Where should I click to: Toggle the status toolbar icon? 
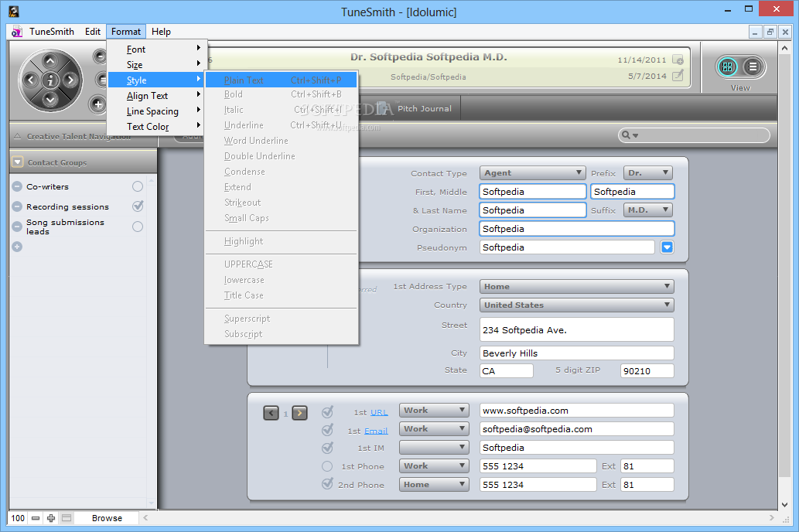tap(67, 518)
